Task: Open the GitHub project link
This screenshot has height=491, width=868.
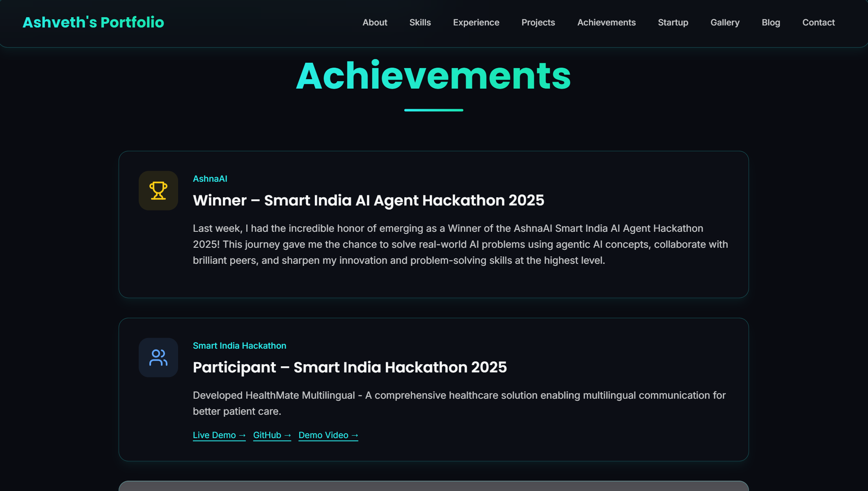Action: (272, 435)
